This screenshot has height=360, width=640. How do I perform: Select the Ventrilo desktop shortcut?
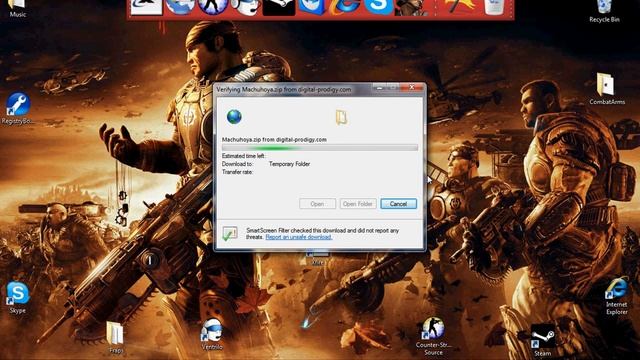point(212,334)
